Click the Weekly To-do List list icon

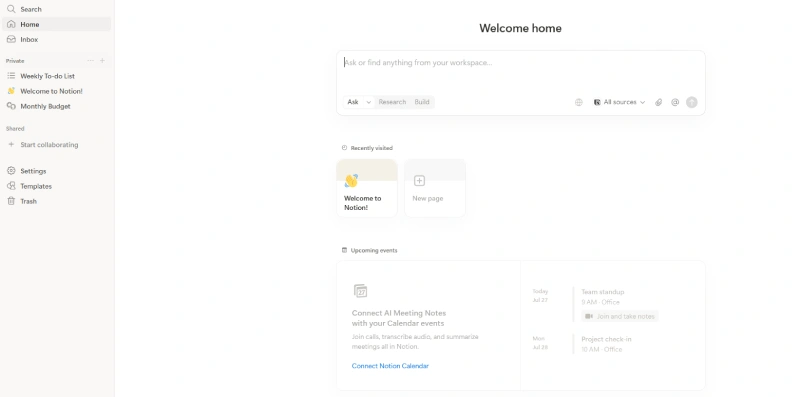point(11,76)
